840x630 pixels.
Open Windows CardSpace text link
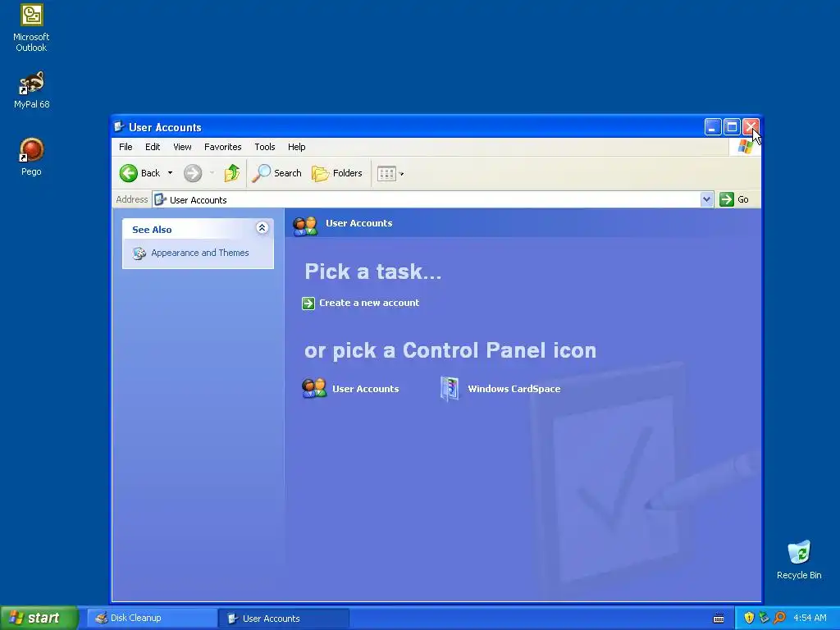[x=514, y=389]
